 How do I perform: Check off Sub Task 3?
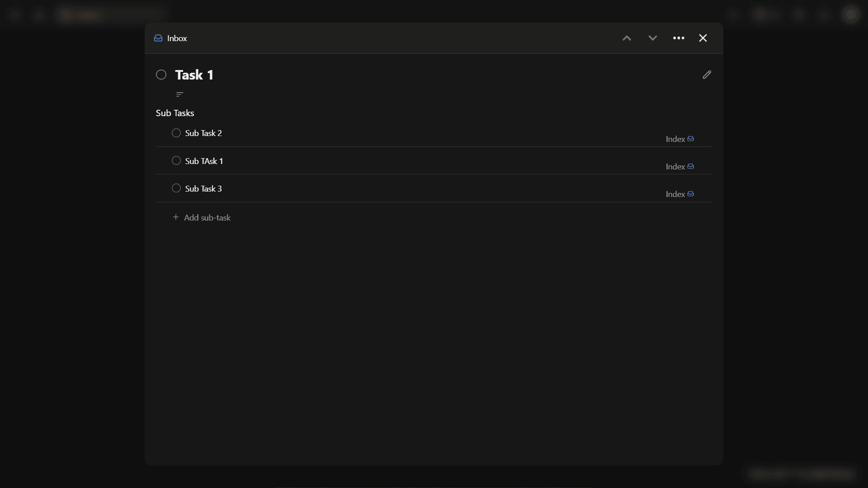tap(176, 188)
